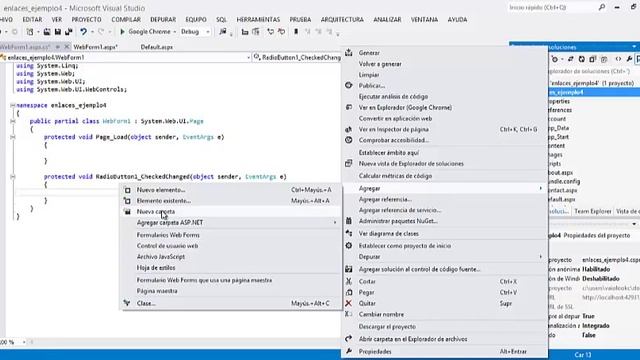This screenshot has height=360, width=640.
Task: Click the Ver en Explorador browser icon
Action: click(349, 107)
